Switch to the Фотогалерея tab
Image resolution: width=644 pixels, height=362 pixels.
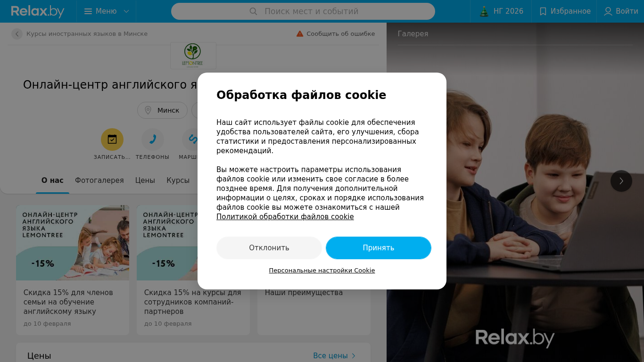pyautogui.click(x=99, y=181)
